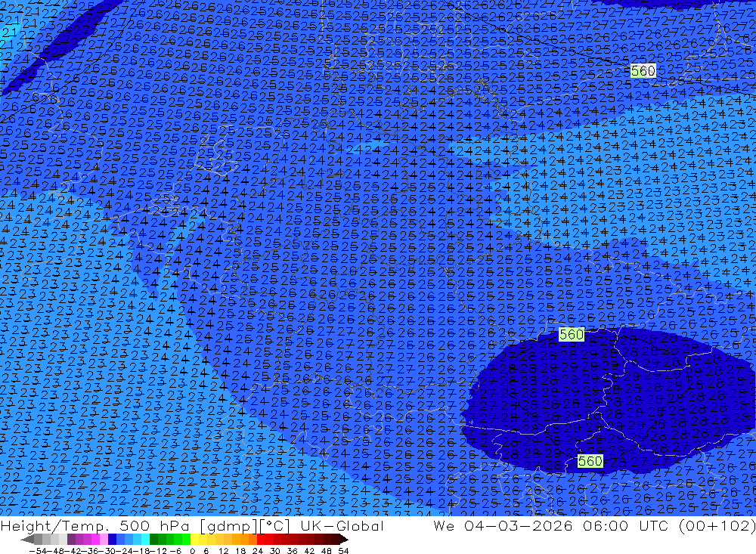Click the dark blue -30 swatch in the legend
756x554 pixels.
coord(112,540)
